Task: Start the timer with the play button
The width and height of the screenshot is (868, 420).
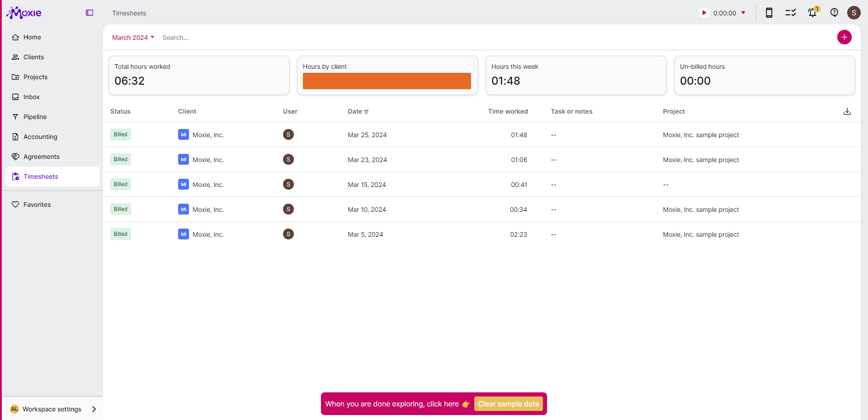Action: click(x=703, y=13)
